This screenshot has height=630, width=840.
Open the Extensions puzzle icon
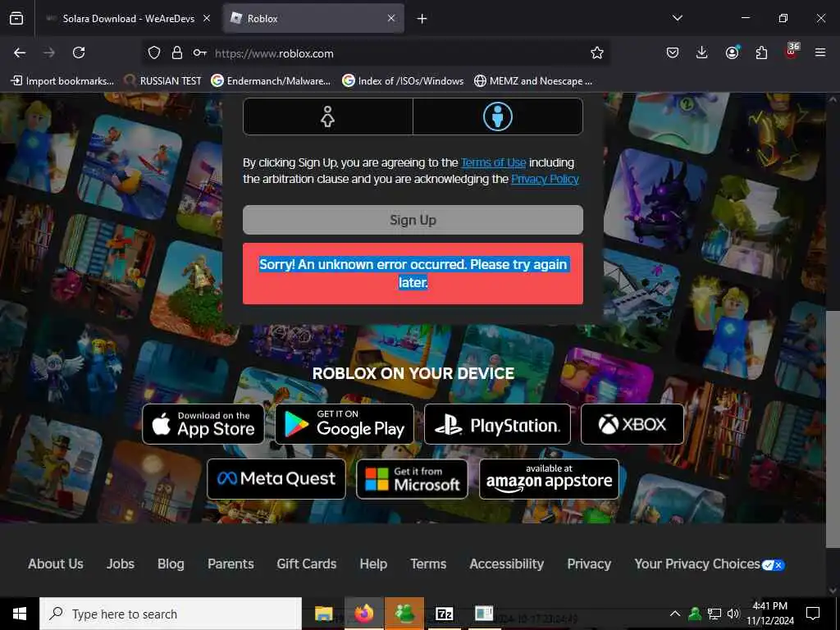761,52
